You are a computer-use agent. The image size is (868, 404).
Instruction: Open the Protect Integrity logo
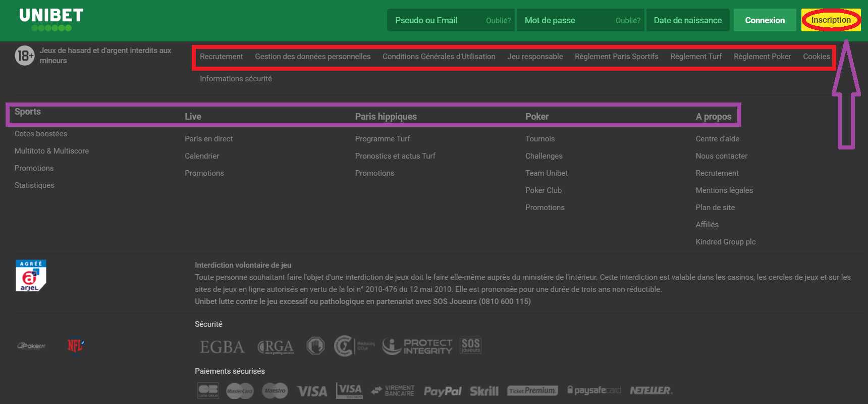(x=417, y=346)
